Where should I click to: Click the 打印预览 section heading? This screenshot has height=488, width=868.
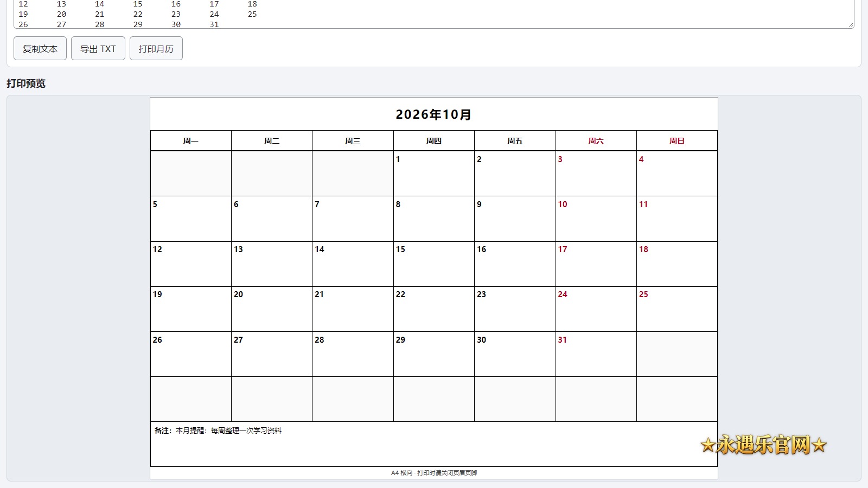26,84
